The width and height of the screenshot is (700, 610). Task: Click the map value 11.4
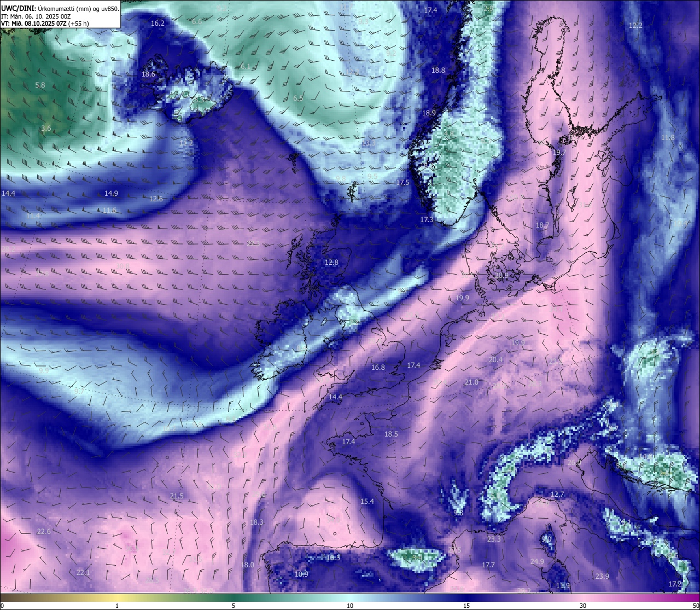tap(33, 216)
